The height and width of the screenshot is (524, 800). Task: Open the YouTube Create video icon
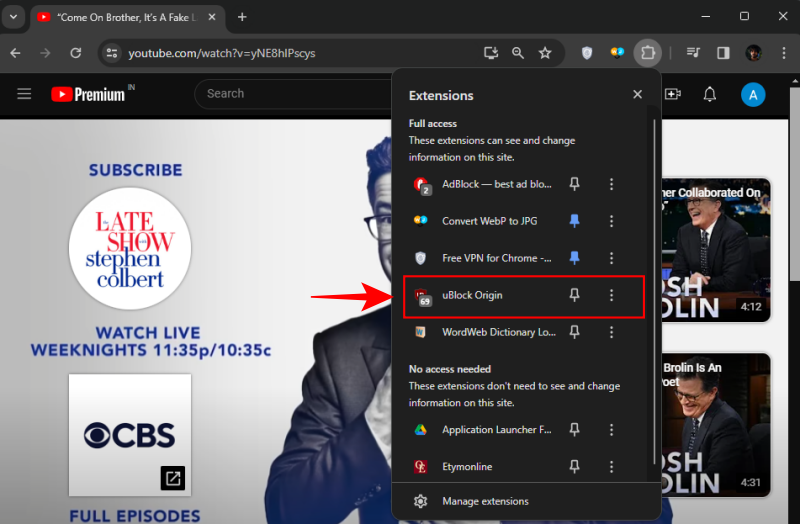pos(673,94)
